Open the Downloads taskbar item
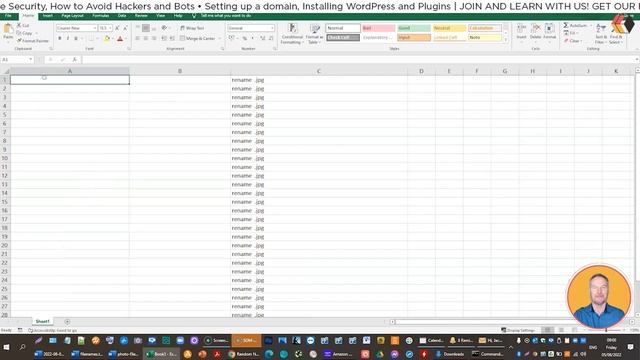The height and width of the screenshot is (360, 640). [450, 354]
